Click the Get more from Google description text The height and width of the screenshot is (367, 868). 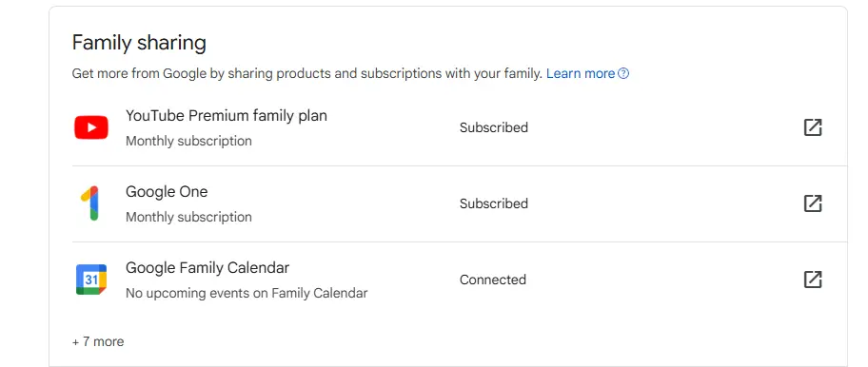pyautogui.click(x=307, y=73)
